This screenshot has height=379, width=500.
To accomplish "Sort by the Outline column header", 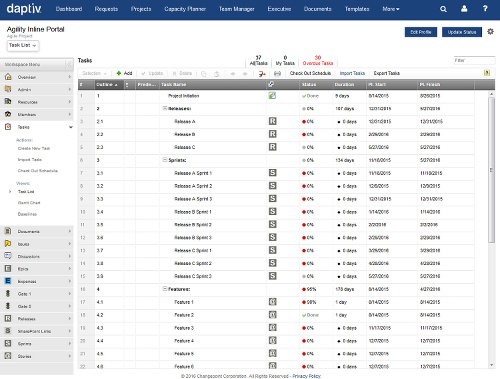I will 109,85.
